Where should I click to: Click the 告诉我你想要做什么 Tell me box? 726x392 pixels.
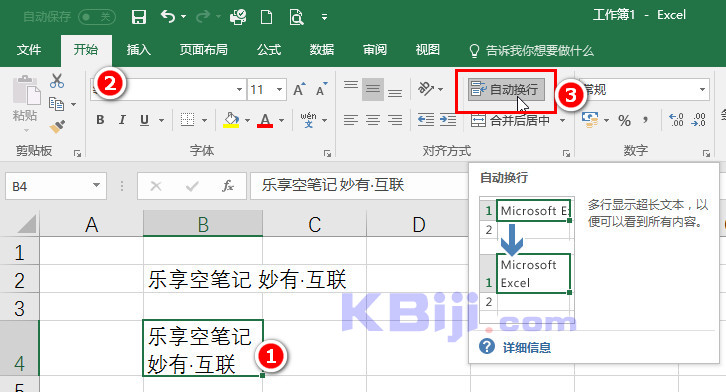pyautogui.click(x=531, y=50)
